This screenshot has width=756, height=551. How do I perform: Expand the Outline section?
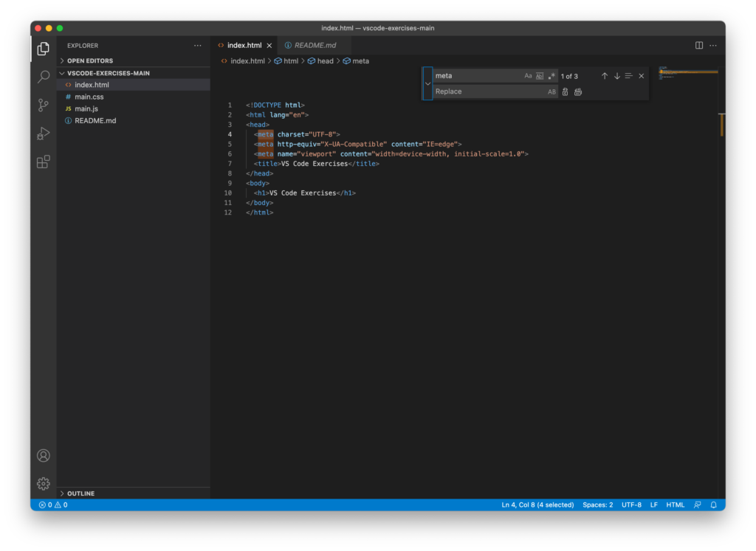(x=134, y=493)
